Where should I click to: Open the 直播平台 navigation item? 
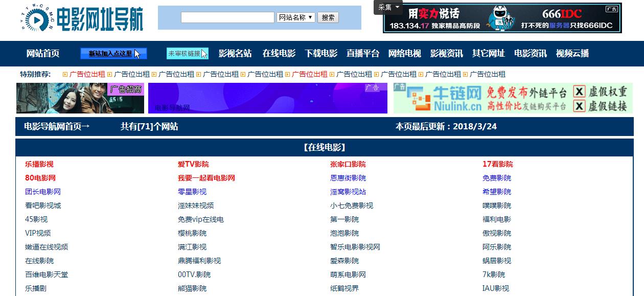[x=363, y=53]
